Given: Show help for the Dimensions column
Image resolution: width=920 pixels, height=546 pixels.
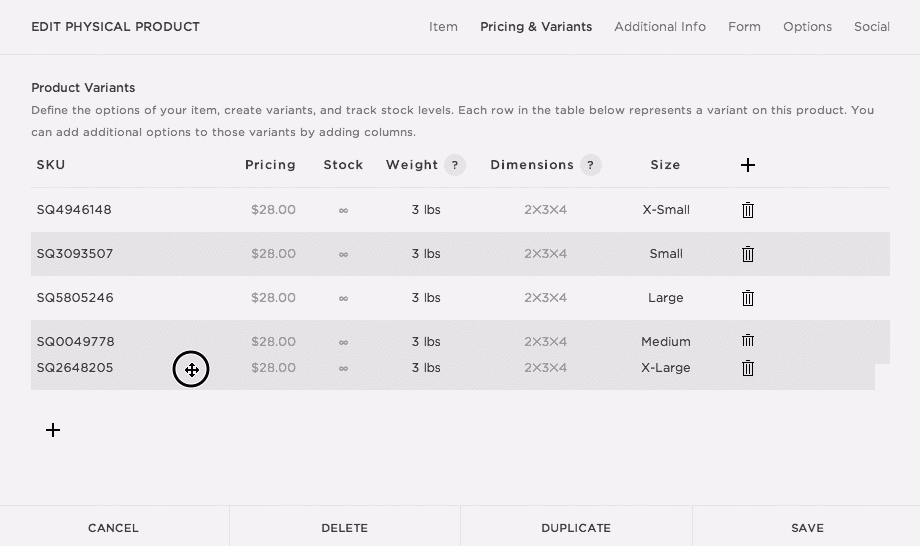Looking at the screenshot, I should (x=590, y=165).
